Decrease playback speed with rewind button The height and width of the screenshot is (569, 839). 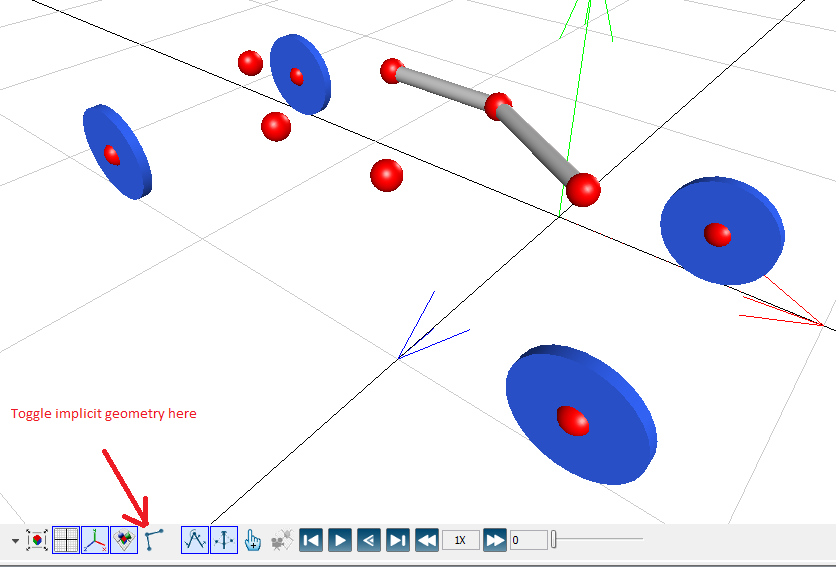pyautogui.click(x=427, y=541)
